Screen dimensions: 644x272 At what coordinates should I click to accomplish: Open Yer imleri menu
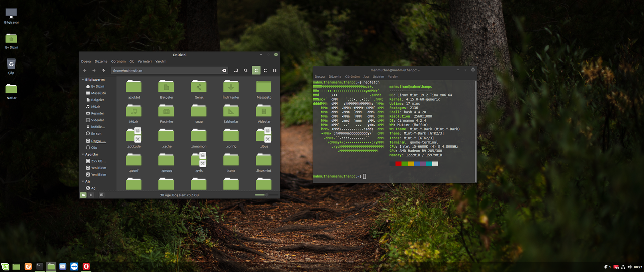coord(145,61)
